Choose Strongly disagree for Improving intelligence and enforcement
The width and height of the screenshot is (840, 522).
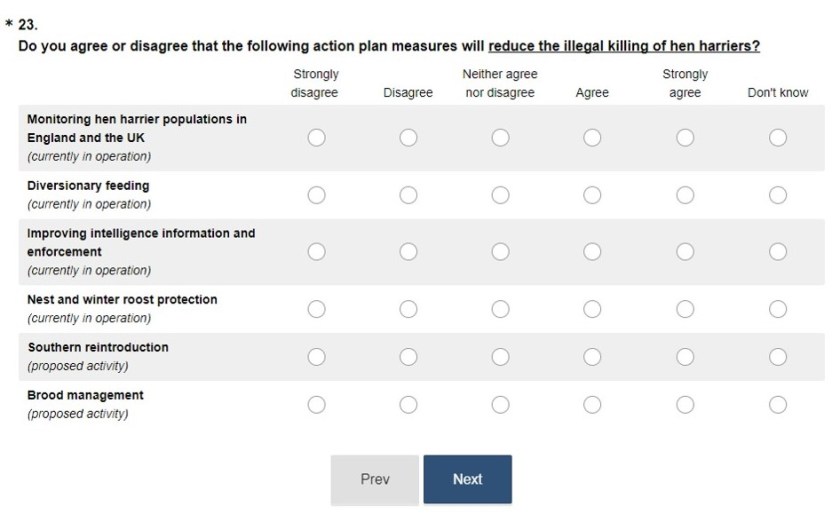(x=316, y=252)
